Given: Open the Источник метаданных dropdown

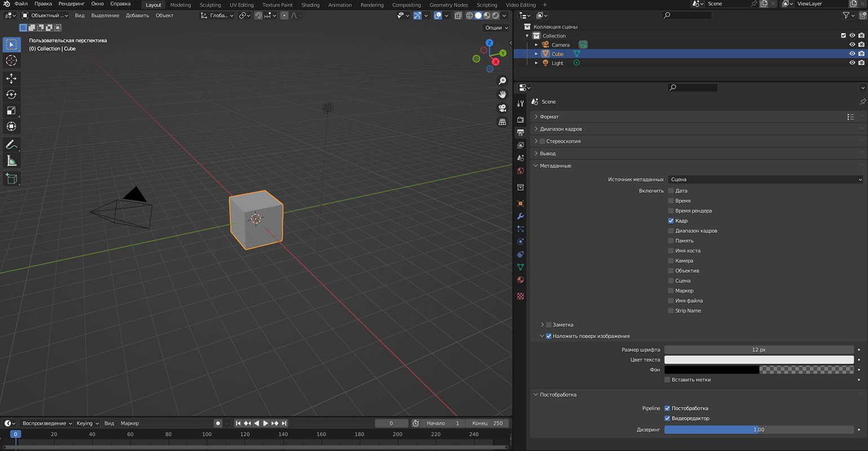Looking at the screenshot, I should click(765, 179).
